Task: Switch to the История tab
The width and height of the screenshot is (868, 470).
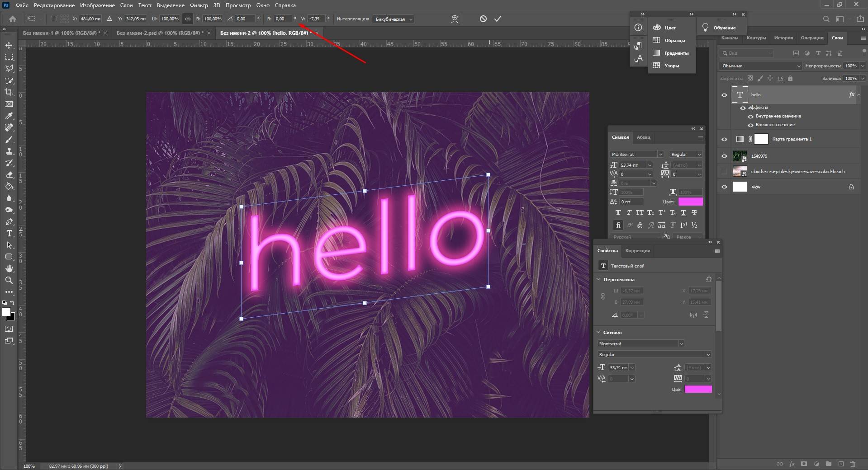Action: click(x=783, y=38)
